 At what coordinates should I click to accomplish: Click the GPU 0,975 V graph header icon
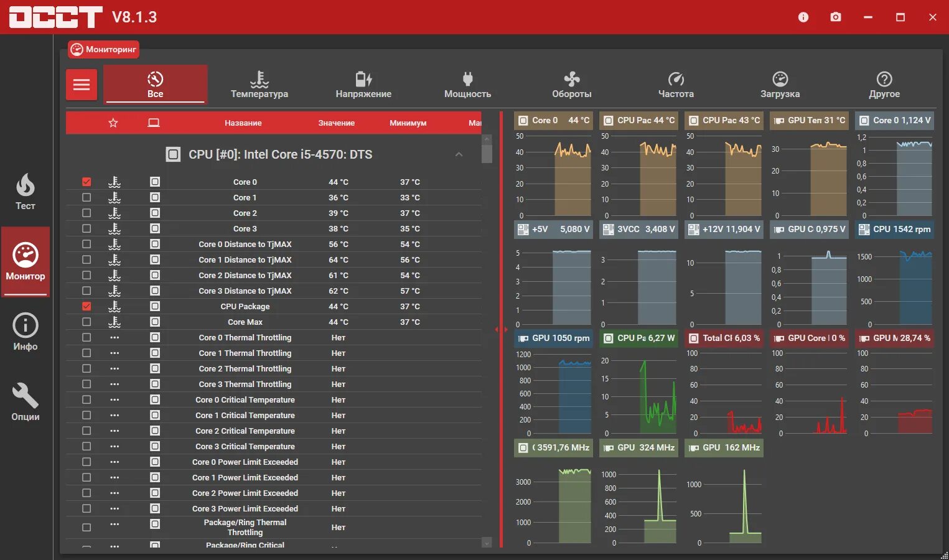tap(778, 230)
